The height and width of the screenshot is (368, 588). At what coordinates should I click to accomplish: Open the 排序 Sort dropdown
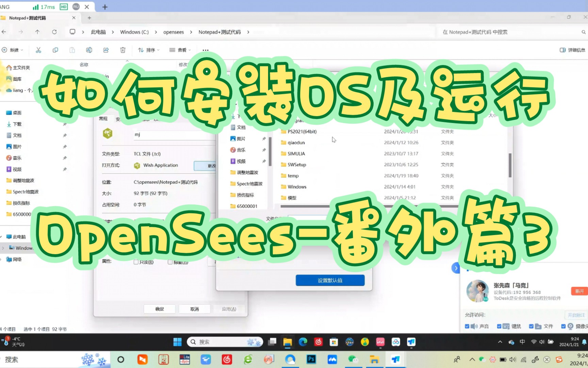pos(149,50)
